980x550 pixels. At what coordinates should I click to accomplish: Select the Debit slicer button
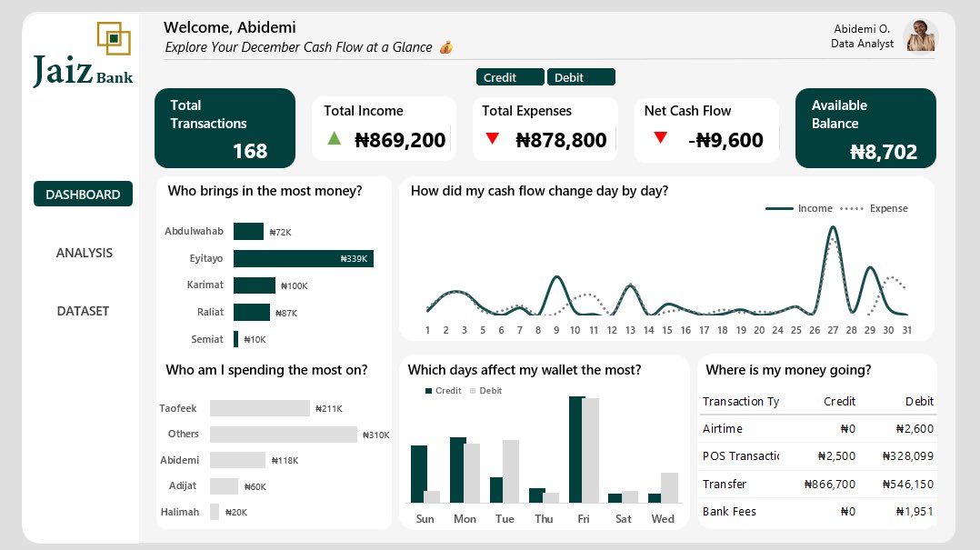581,77
